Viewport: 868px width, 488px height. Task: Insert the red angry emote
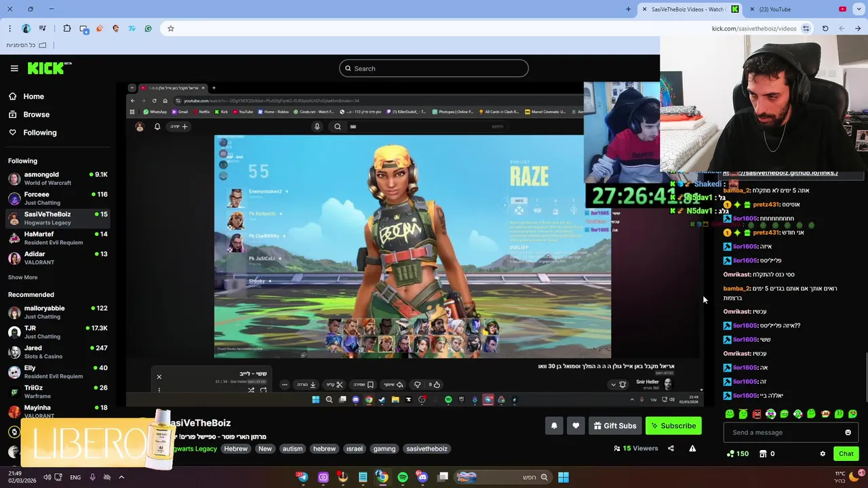coord(757,414)
